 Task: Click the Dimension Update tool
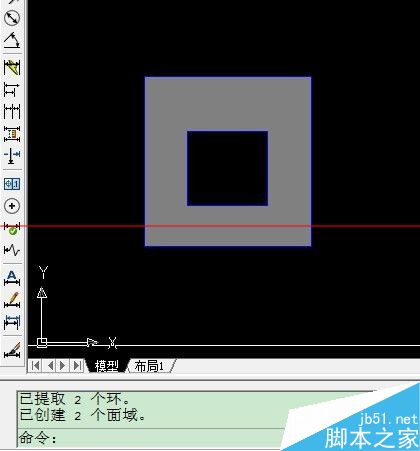pyautogui.click(x=12, y=322)
